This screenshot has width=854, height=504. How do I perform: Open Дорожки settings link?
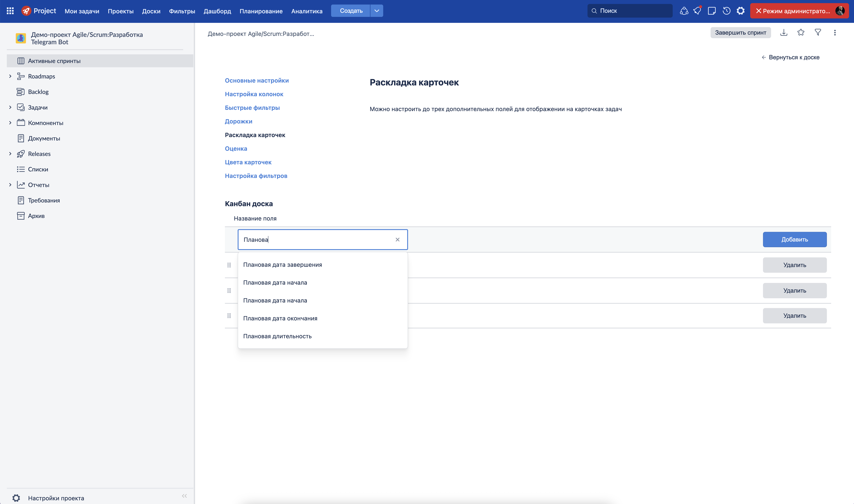point(238,121)
